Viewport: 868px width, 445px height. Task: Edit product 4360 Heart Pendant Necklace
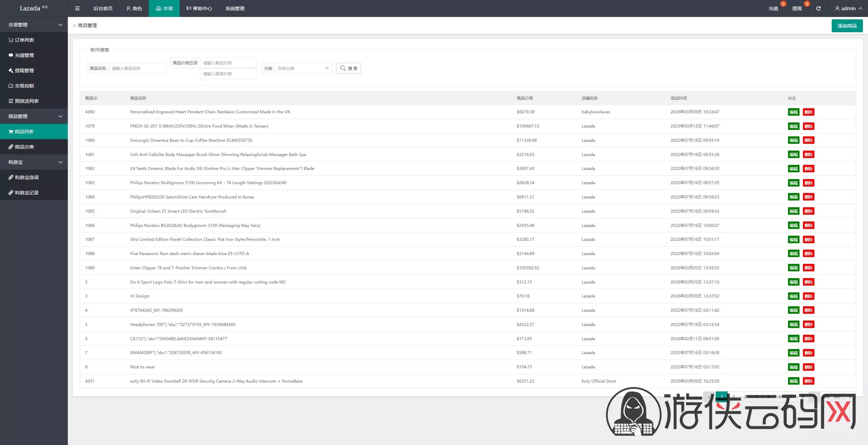pyautogui.click(x=793, y=112)
